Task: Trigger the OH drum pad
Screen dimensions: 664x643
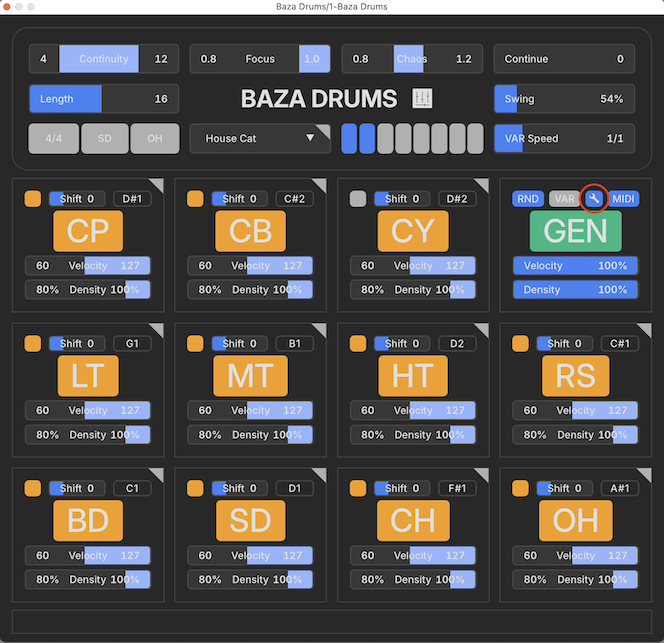Action: tap(575, 521)
